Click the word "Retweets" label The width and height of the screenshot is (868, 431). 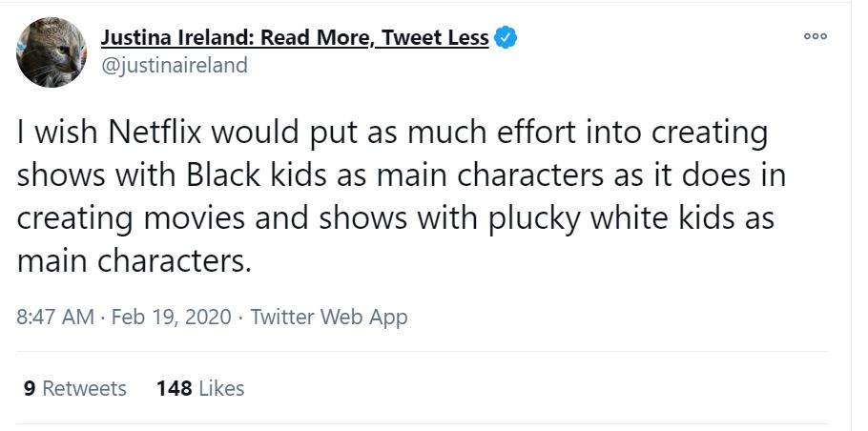(x=85, y=388)
